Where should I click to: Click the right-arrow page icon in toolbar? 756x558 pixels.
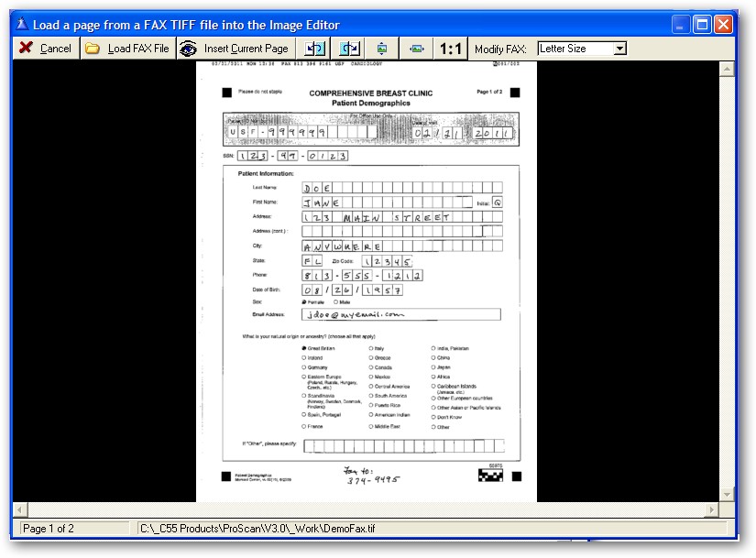click(349, 49)
